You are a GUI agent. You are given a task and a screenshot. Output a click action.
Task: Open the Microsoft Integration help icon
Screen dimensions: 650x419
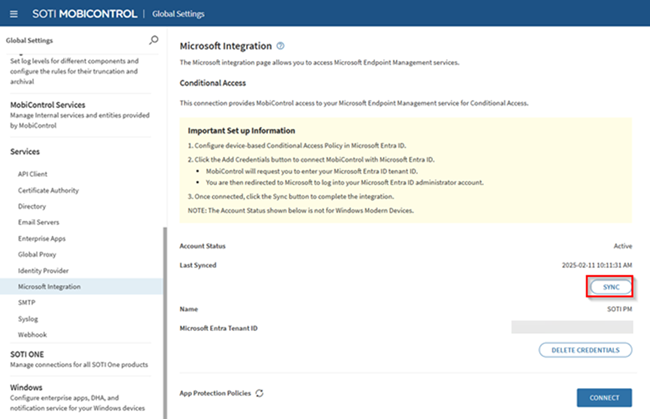(x=281, y=46)
